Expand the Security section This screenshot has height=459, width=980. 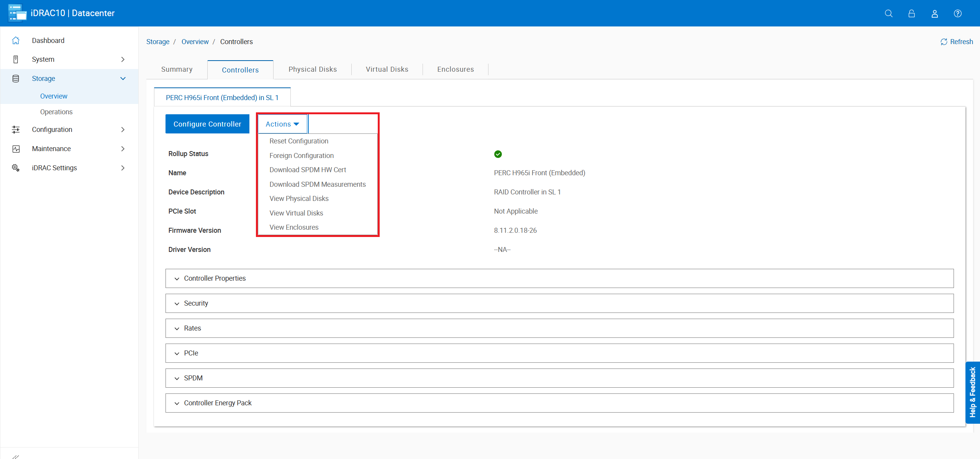click(x=196, y=303)
